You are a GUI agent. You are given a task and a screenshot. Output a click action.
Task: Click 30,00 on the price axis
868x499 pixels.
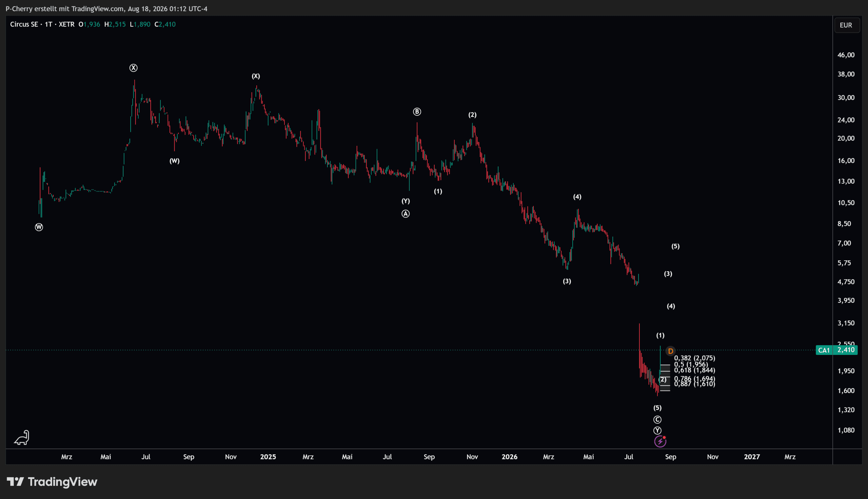click(846, 98)
